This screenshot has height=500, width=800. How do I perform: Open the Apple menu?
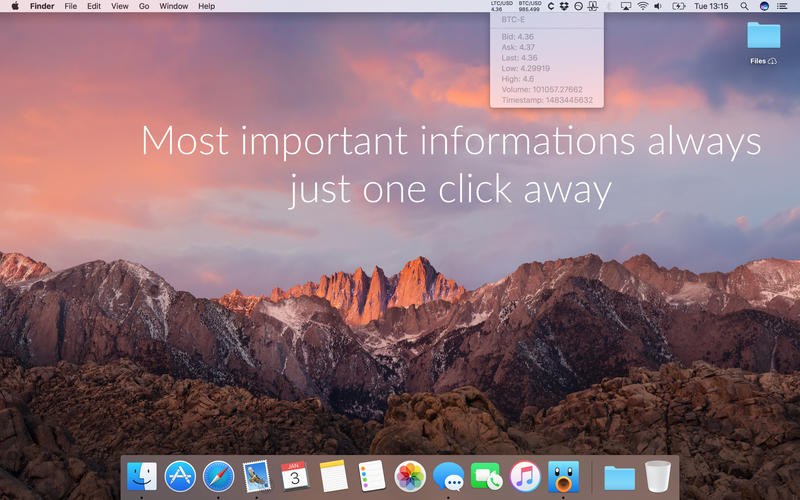[x=15, y=6]
